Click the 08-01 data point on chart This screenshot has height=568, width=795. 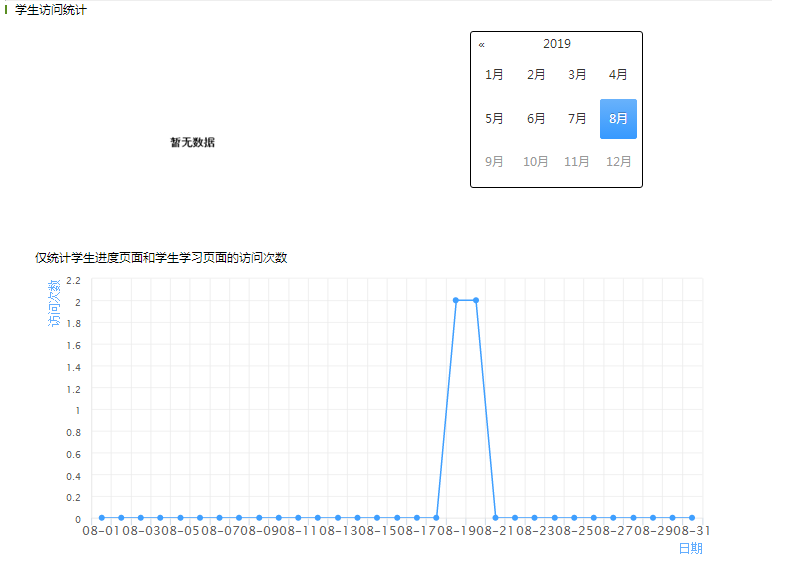click(x=102, y=518)
